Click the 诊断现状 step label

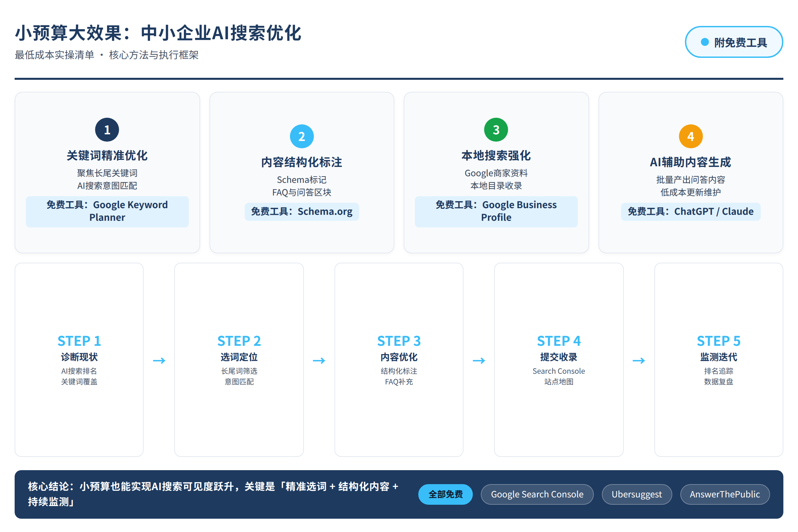(x=79, y=357)
